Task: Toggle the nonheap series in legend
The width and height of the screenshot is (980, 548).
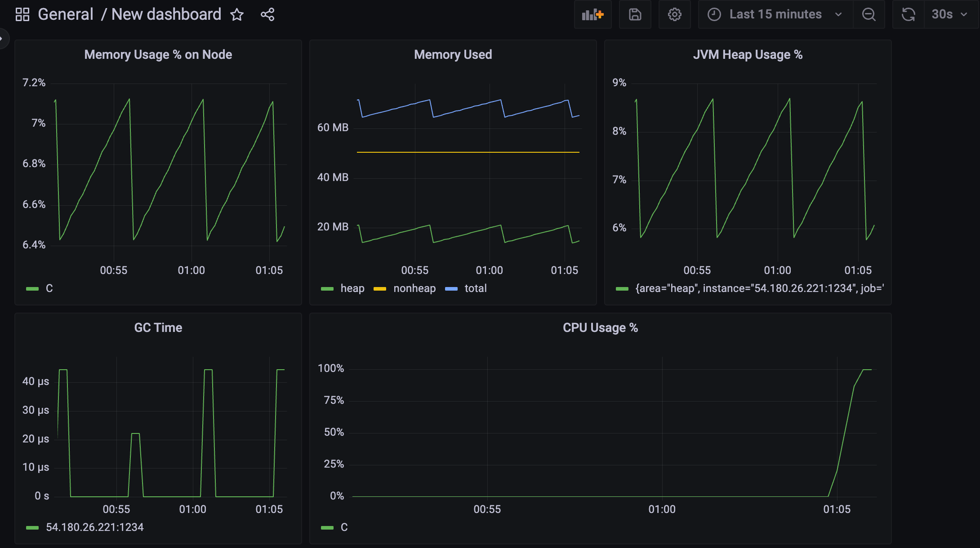Action: pos(414,288)
